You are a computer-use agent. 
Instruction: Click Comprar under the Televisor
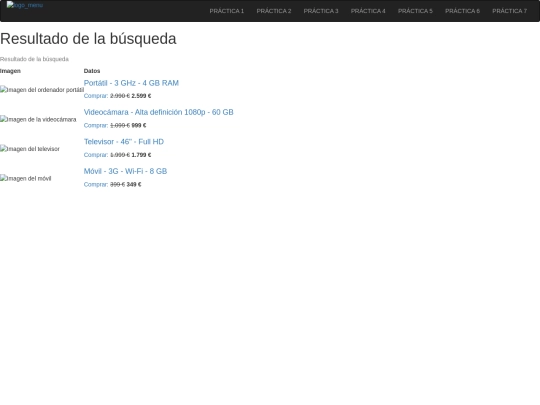pos(96,155)
